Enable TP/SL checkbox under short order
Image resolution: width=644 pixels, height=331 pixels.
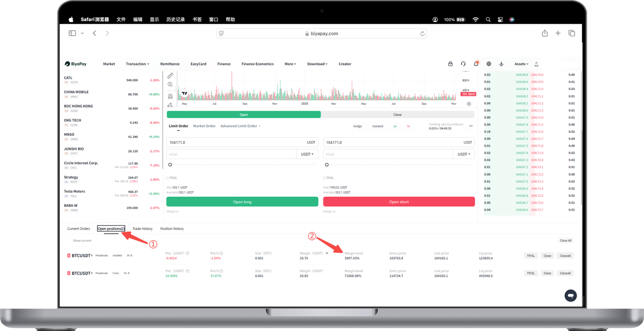[x=325, y=178]
